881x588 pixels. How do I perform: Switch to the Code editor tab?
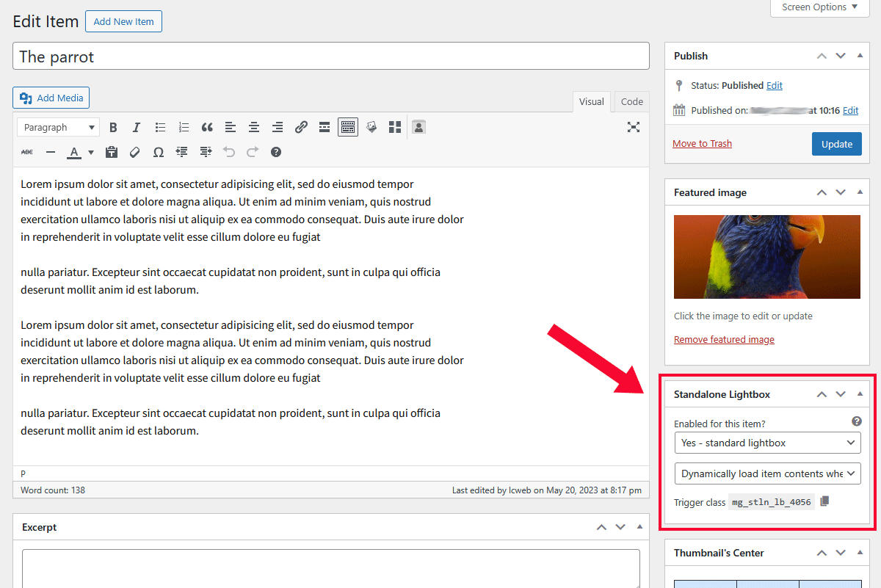point(631,102)
